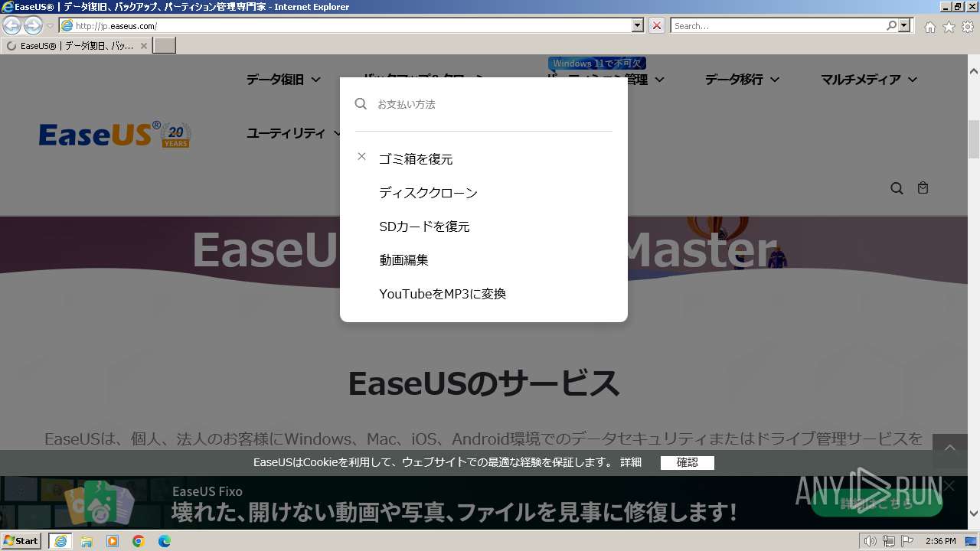Expand the ユーティリティ menu
The width and height of the screenshot is (980, 551).
[294, 133]
